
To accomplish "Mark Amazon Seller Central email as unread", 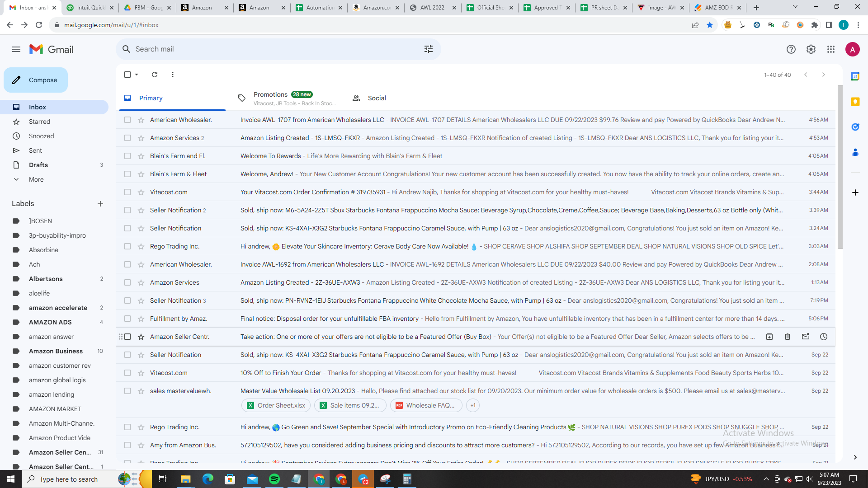I will [x=806, y=337].
